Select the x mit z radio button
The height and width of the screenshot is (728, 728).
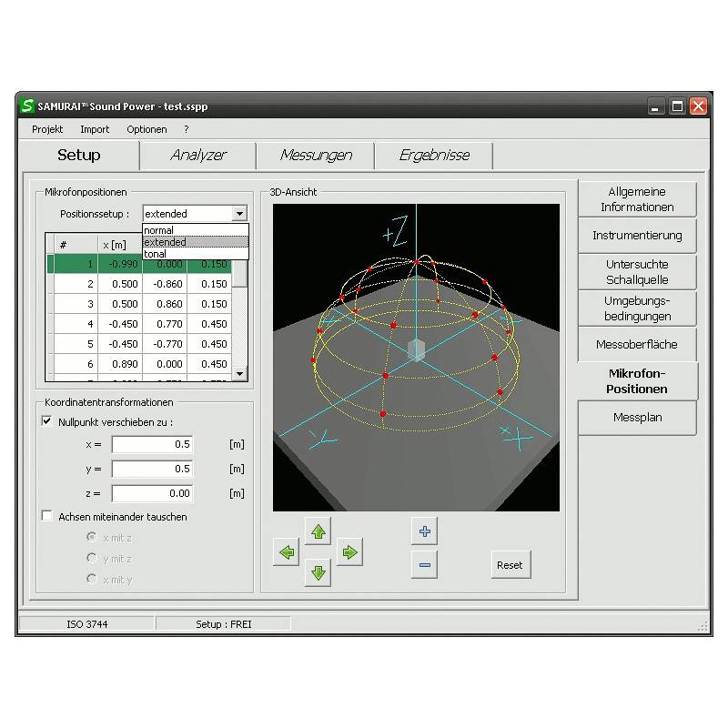click(x=91, y=538)
